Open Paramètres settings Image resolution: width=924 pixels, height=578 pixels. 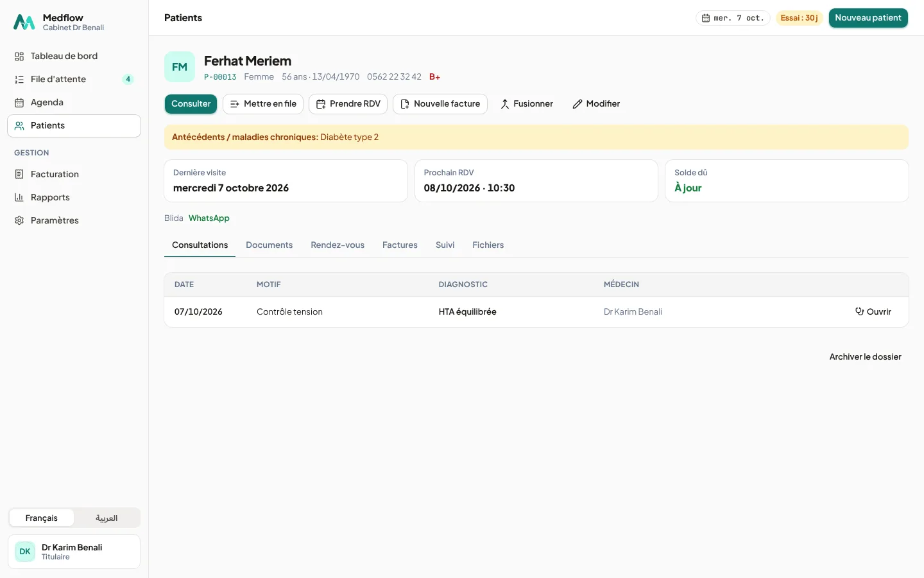(x=74, y=221)
